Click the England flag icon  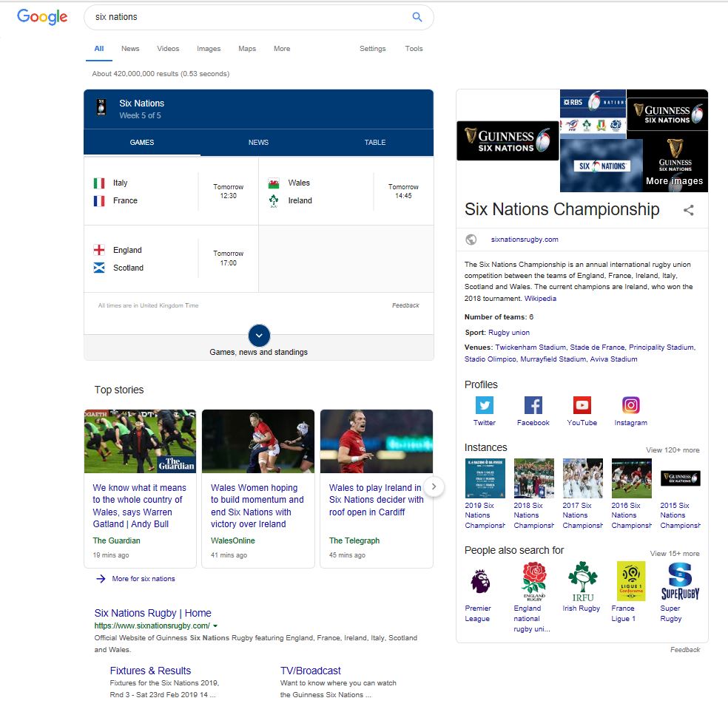[99, 250]
